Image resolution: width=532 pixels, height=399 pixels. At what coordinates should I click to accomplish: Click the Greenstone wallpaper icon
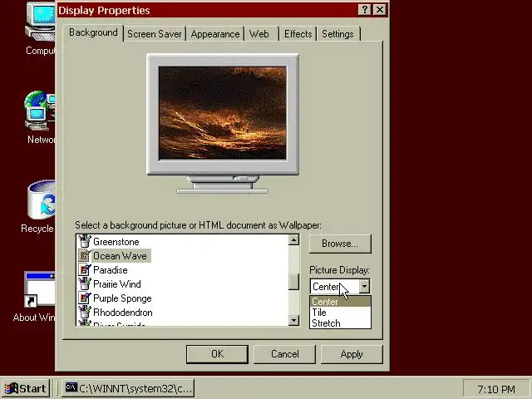[x=85, y=241]
